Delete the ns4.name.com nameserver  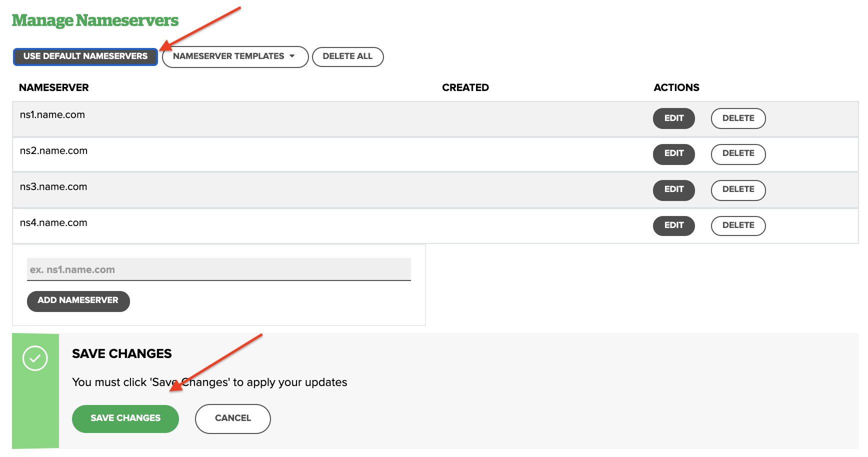point(738,225)
